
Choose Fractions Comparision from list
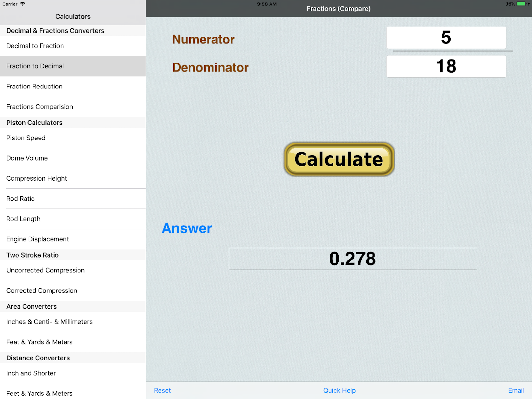click(40, 107)
